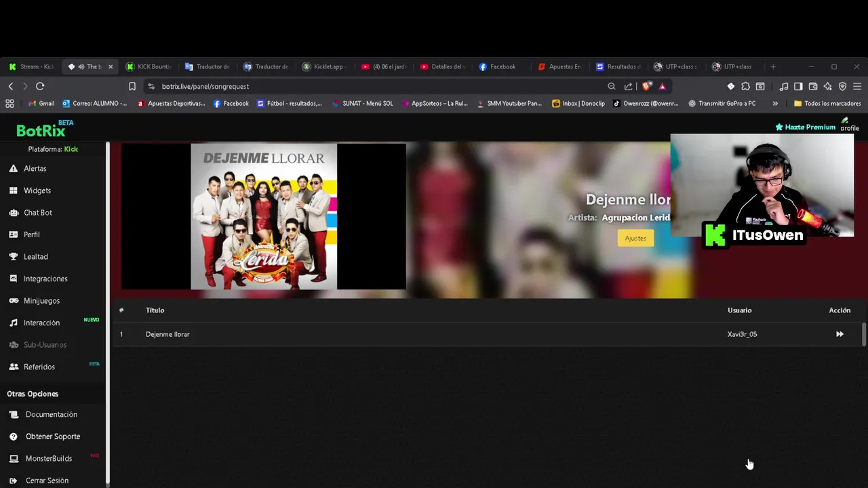
Task: Switch to the Stream - Kick tab
Action: click(32, 66)
